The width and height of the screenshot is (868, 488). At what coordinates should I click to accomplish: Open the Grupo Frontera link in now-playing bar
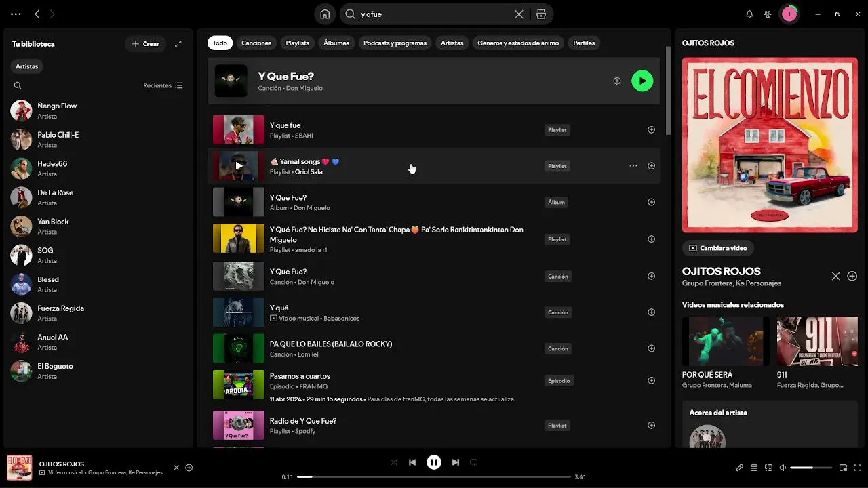[106, 472]
